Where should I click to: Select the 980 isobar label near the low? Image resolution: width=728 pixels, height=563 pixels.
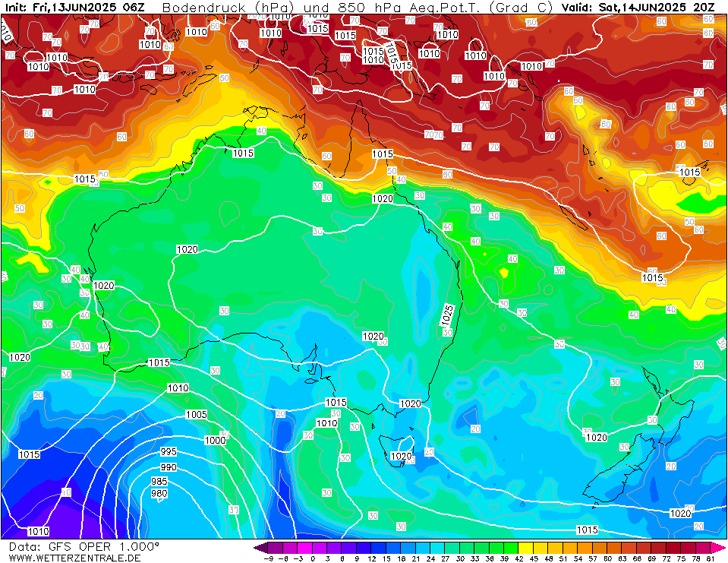159,493
